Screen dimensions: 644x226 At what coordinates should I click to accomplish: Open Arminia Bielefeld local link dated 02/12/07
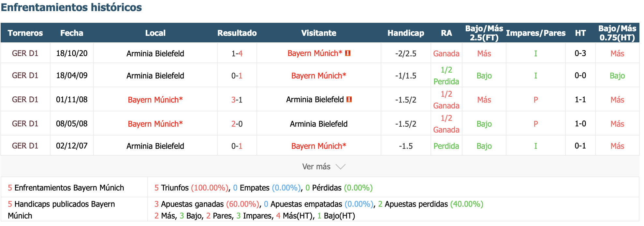[x=155, y=146]
